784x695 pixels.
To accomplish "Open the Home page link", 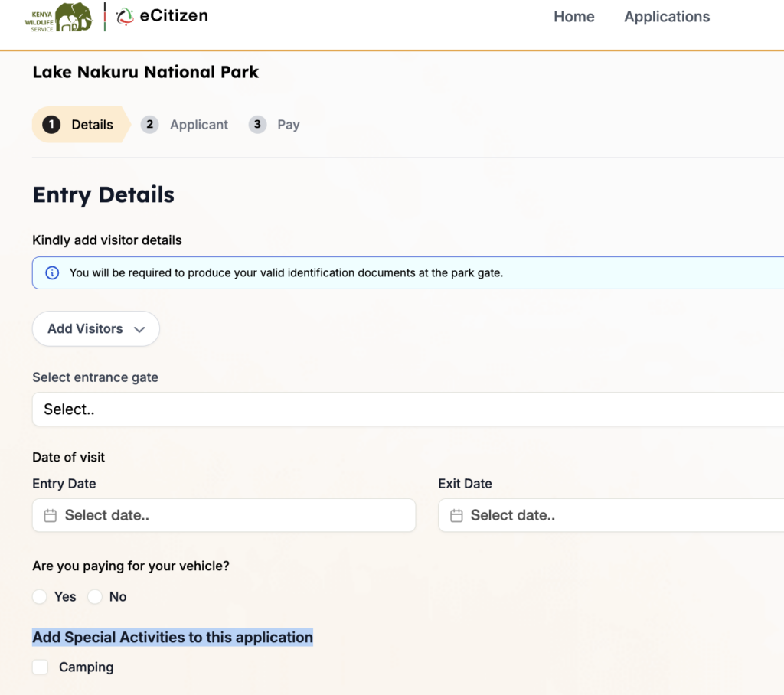I will (x=573, y=17).
